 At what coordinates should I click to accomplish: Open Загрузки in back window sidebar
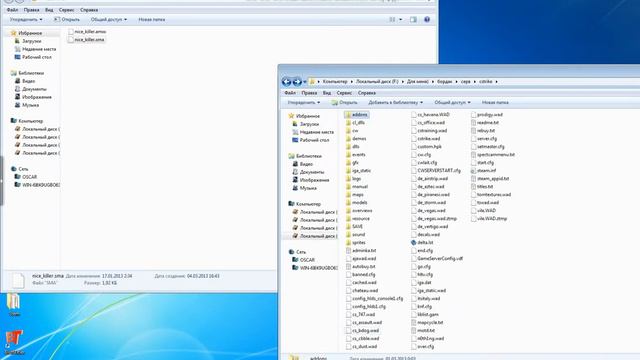coord(28,41)
